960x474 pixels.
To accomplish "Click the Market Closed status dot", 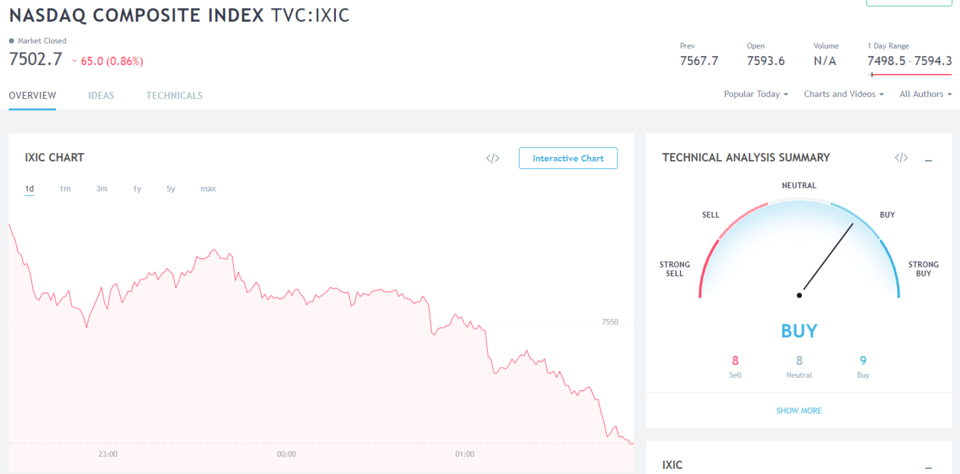I will pyautogui.click(x=12, y=41).
